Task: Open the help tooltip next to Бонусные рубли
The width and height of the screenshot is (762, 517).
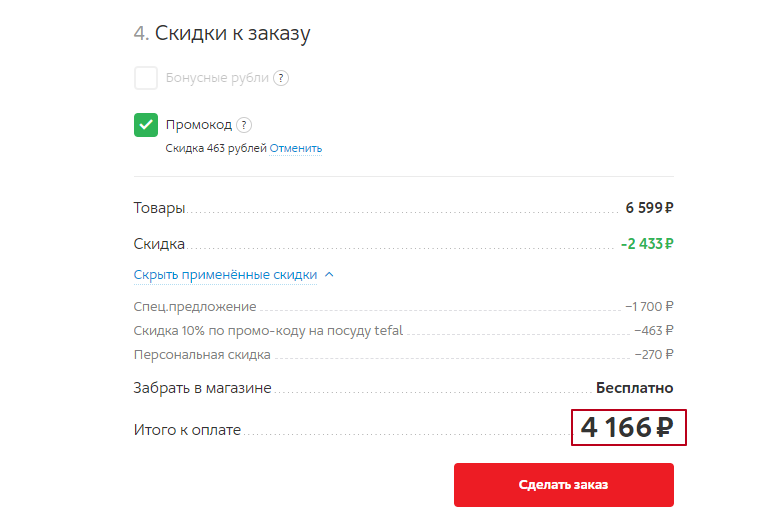Action: point(281,78)
